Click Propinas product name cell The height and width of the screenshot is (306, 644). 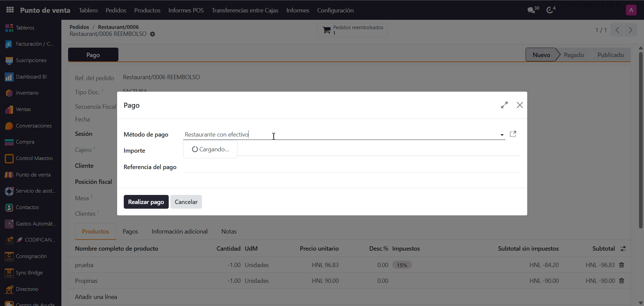pos(86,281)
